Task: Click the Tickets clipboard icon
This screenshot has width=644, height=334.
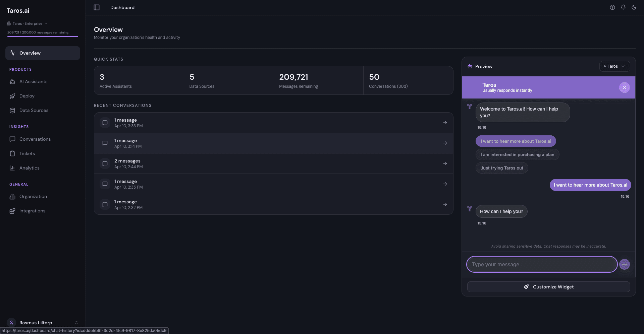Action: (x=12, y=153)
